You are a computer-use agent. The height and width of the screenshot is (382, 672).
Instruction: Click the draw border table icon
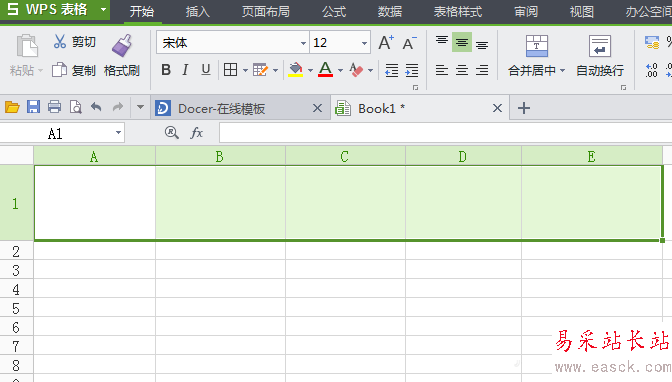coord(260,69)
